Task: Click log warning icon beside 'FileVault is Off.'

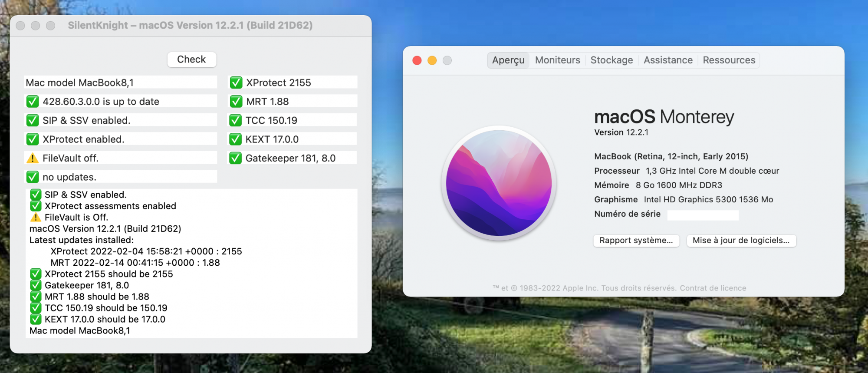Action: (36, 217)
